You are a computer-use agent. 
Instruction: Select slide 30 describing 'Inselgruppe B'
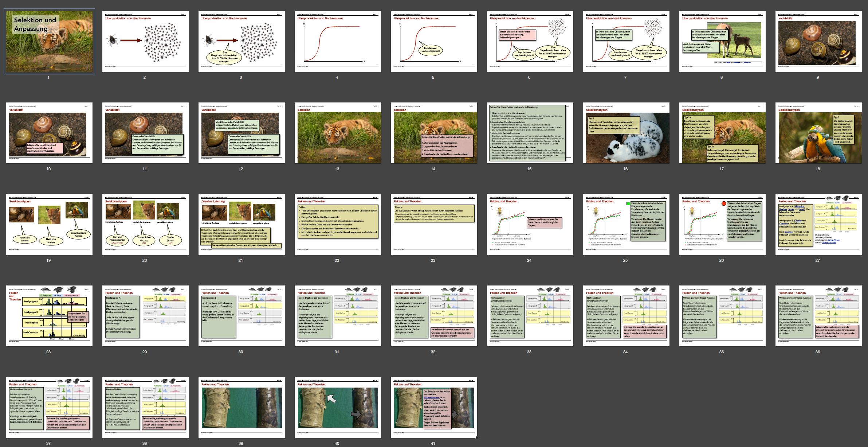(x=241, y=316)
